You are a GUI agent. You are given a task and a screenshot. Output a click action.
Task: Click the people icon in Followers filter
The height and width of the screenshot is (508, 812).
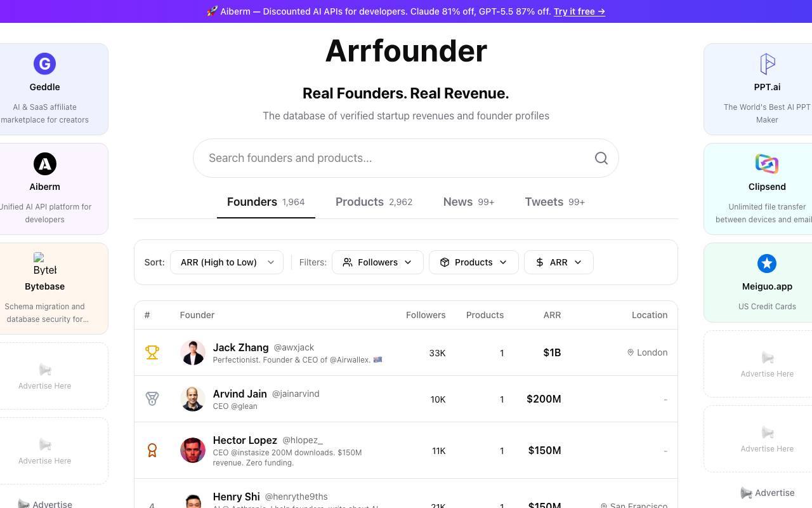(348, 262)
